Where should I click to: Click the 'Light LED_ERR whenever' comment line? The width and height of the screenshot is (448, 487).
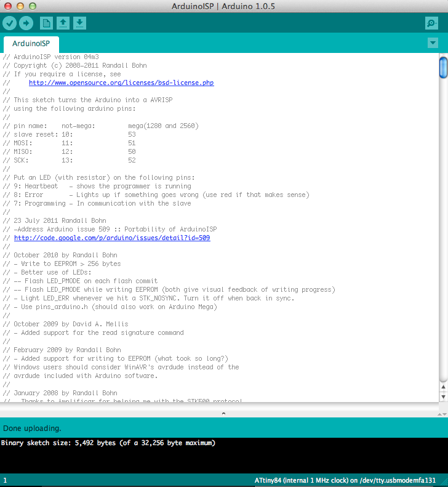click(x=149, y=298)
